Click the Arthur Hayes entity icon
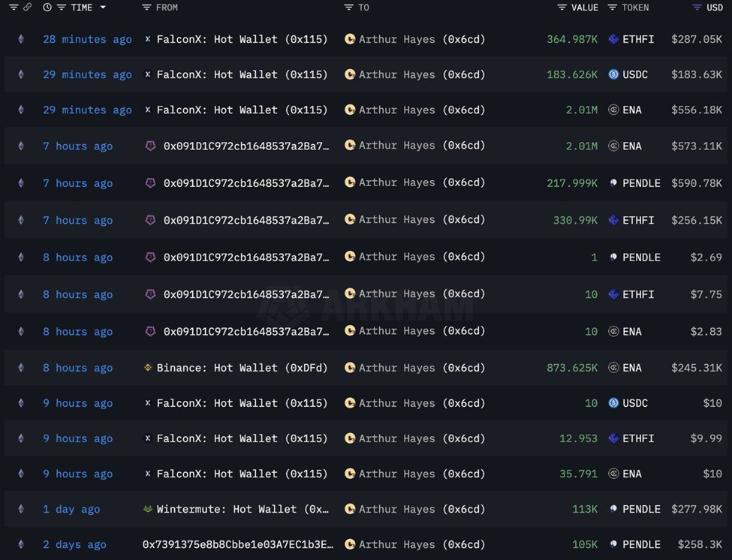732x560 pixels. pyautogui.click(x=350, y=39)
